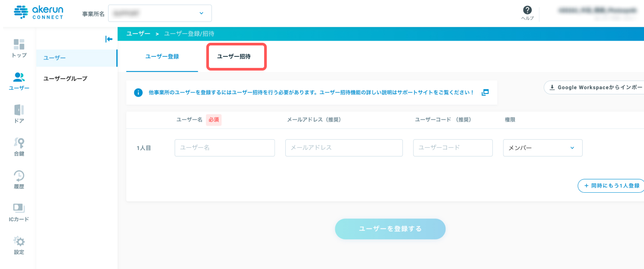
Task: Open the 権限 メンバー dropdown
Action: click(542, 148)
